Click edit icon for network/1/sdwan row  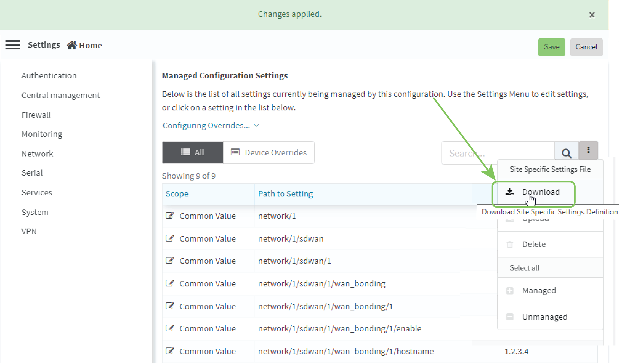[170, 238]
